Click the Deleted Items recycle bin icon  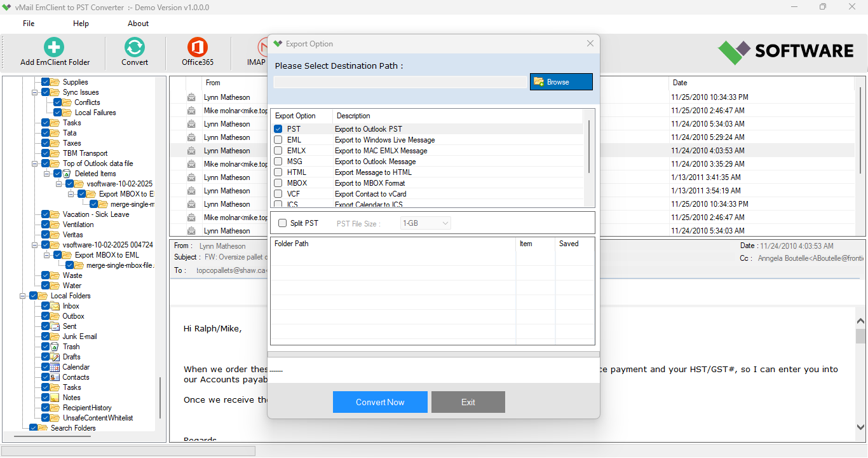pos(67,174)
